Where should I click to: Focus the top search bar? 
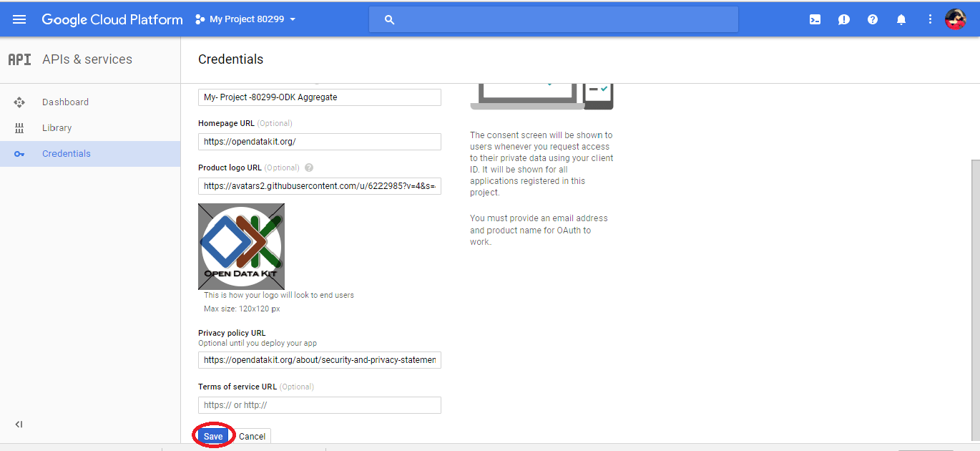click(x=554, y=19)
